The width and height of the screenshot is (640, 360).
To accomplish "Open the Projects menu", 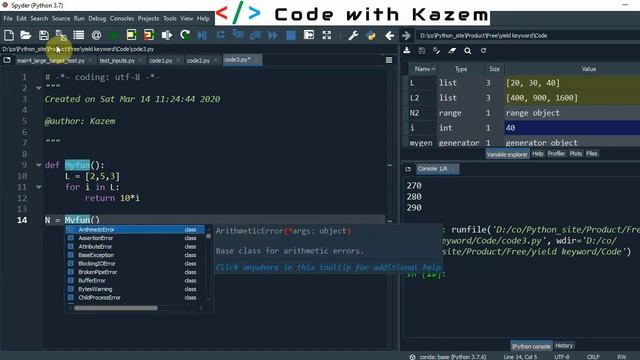I will tap(148, 18).
